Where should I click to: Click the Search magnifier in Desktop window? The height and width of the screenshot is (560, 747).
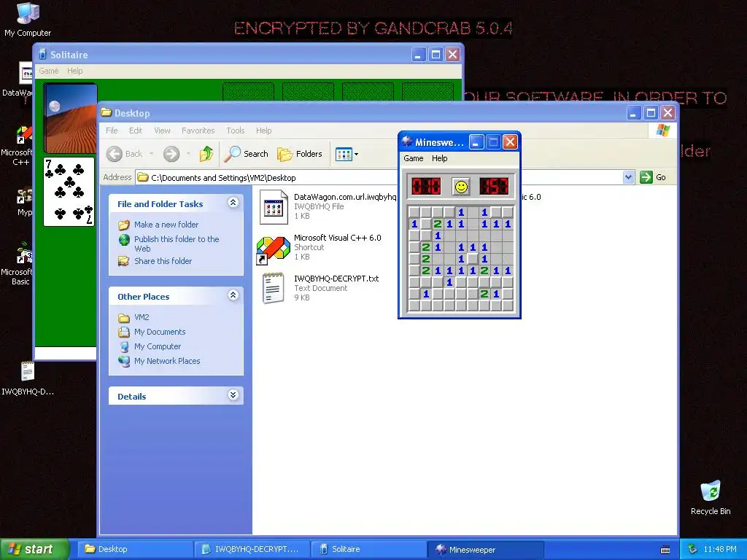pyautogui.click(x=247, y=154)
